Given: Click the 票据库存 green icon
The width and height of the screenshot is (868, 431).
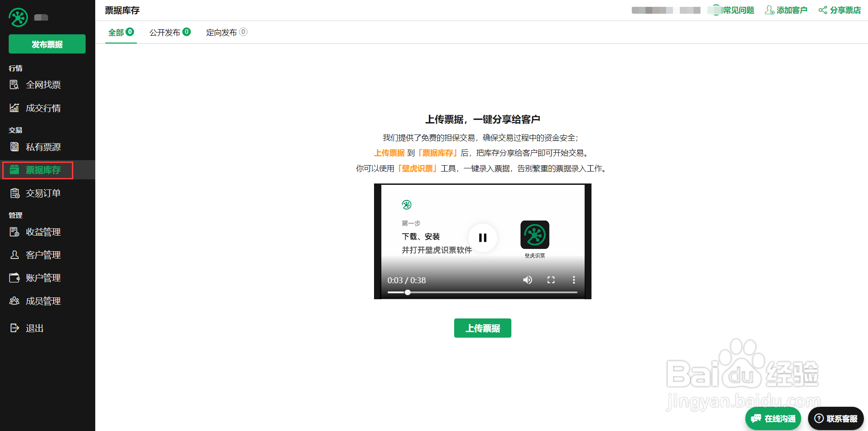Looking at the screenshot, I should click(x=14, y=170).
